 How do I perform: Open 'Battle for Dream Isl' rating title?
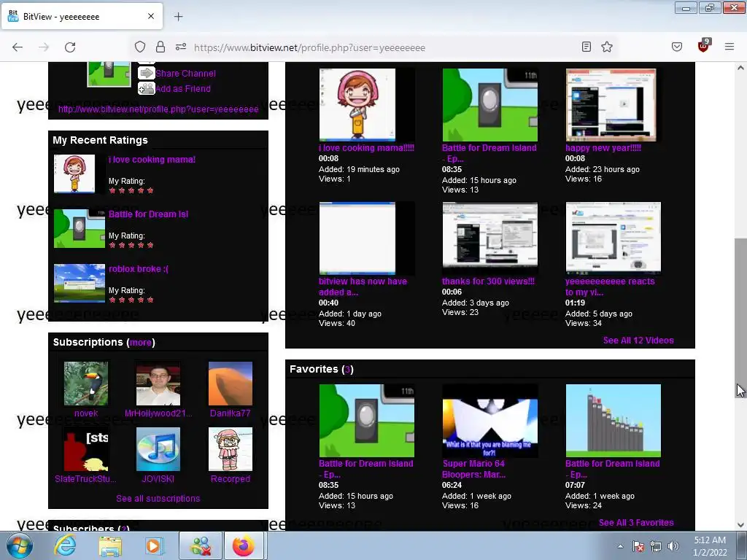point(148,214)
